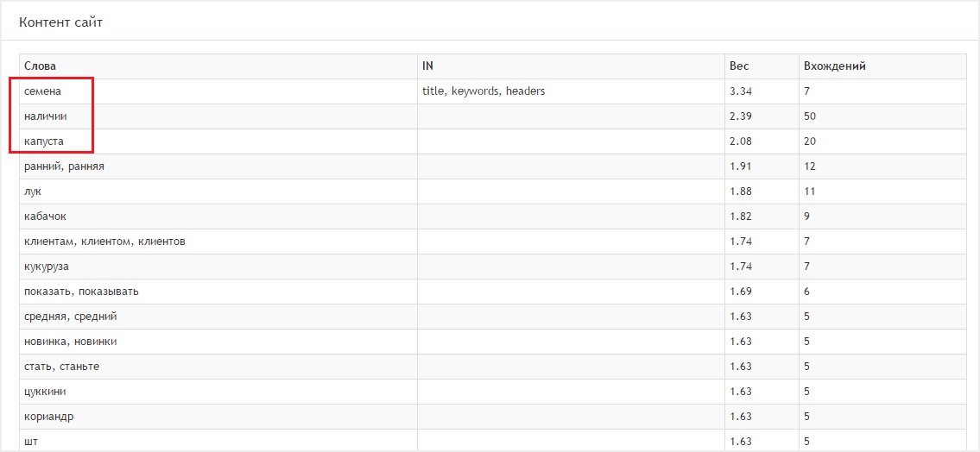Click the 'Слова' column header
This screenshot has width=980, height=452.
pos(41,66)
